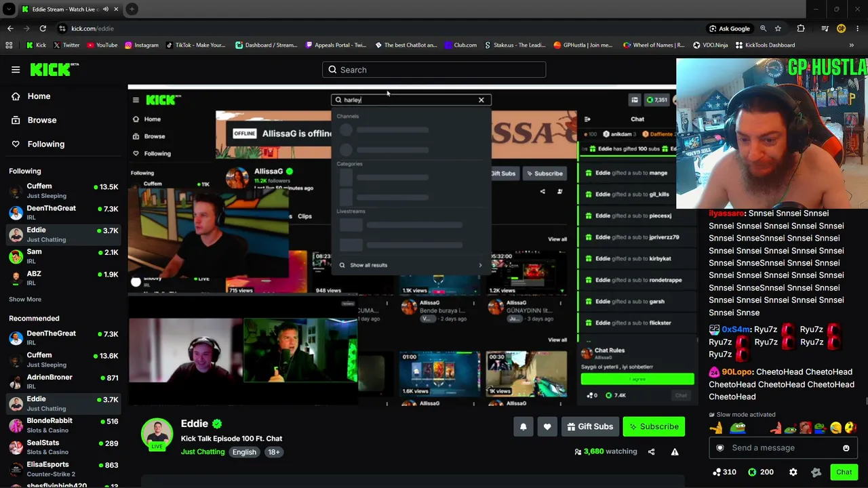Open ABZ channel in the Following list
The image size is (868, 488).
click(x=64, y=278)
